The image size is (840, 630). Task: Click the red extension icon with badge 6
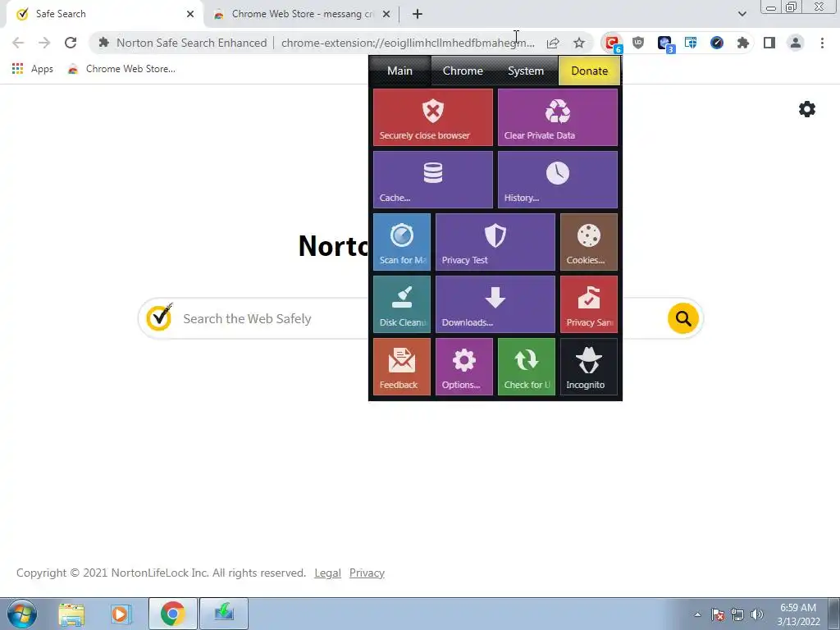point(612,43)
